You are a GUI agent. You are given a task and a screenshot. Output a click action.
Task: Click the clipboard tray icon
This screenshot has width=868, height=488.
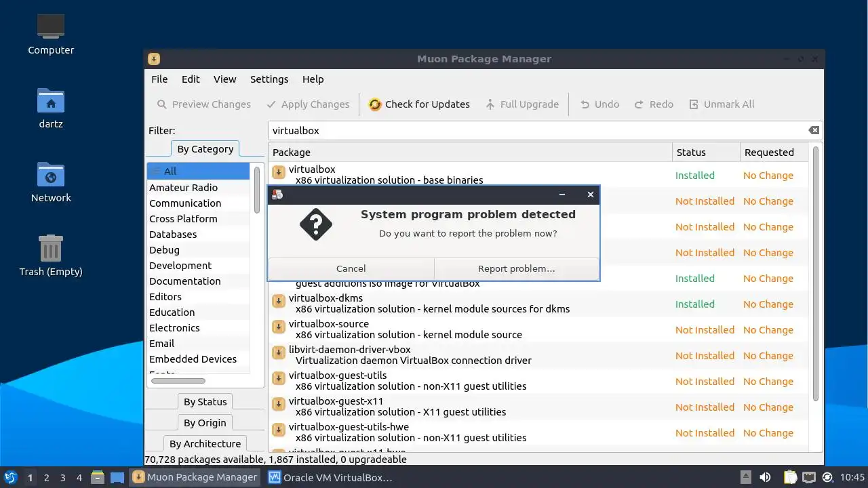coord(791,477)
